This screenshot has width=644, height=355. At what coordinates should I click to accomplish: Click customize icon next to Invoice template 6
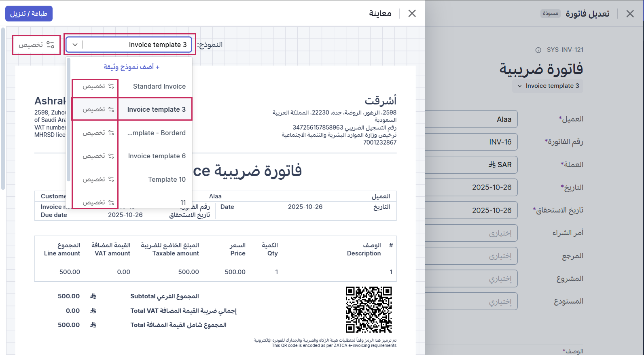111,156
